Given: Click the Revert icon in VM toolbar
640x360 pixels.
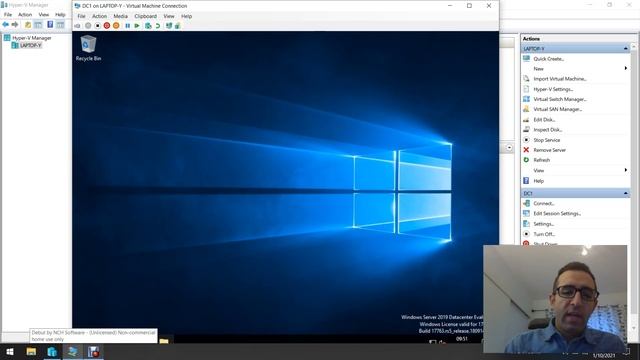Looking at the screenshot, I should click(158, 26).
